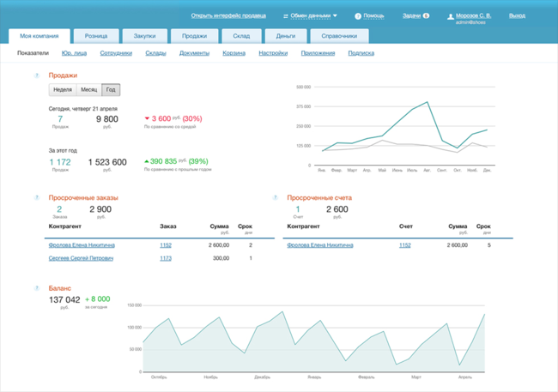The height and width of the screenshot is (392, 558).
Task: Switch sales period to Неделя
Action: tap(62, 89)
